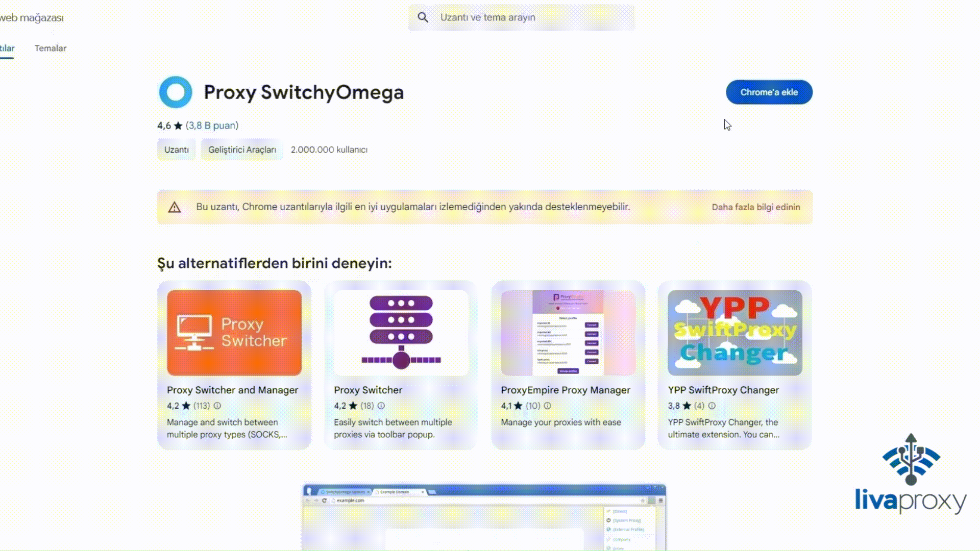Open the orange Proxy Switcher and Manager thumbnail

click(x=234, y=333)
